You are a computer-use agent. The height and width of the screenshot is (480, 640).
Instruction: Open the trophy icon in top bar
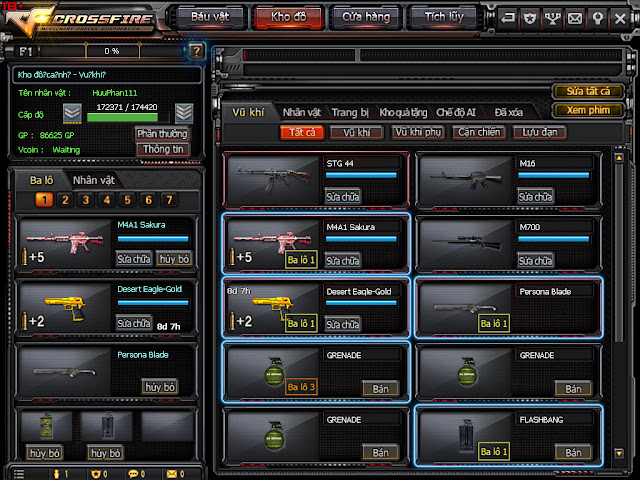coord(552,18)
